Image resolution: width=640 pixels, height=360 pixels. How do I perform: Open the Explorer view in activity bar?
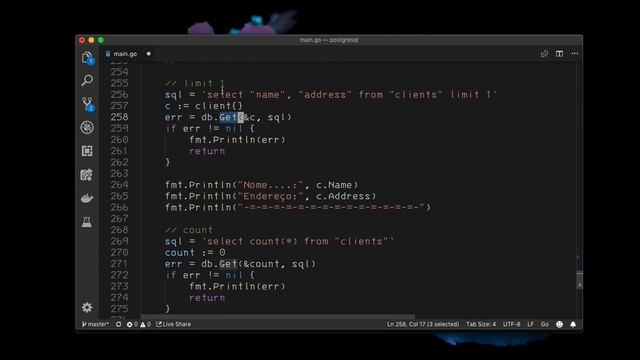87,58
